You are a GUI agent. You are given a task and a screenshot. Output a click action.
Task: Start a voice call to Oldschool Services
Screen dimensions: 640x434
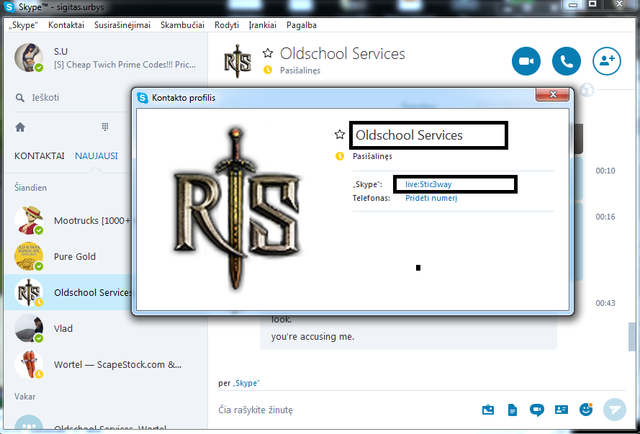[567, 61]
